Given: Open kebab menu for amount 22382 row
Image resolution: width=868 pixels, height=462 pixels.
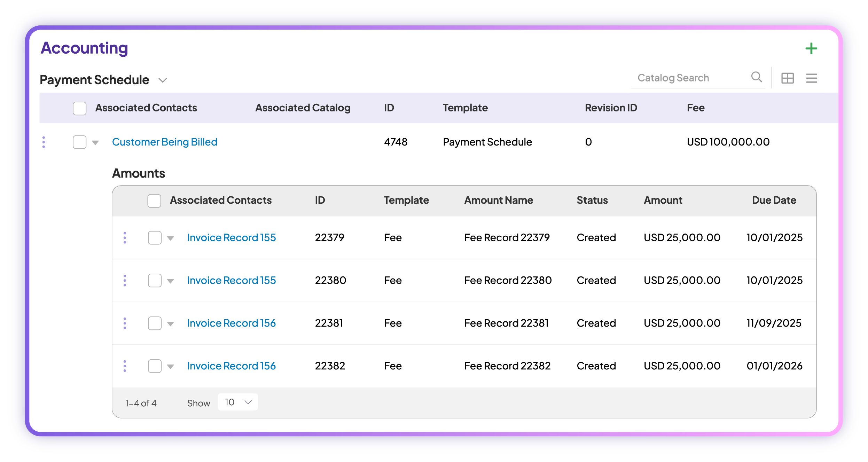Looking at the screenshot, I should click(x=125, y=366).
